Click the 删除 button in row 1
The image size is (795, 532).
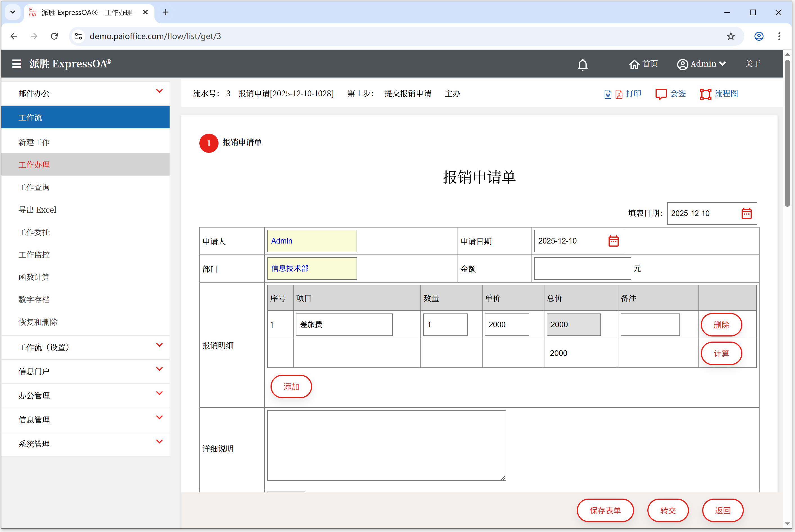click(x=721, y=325)
